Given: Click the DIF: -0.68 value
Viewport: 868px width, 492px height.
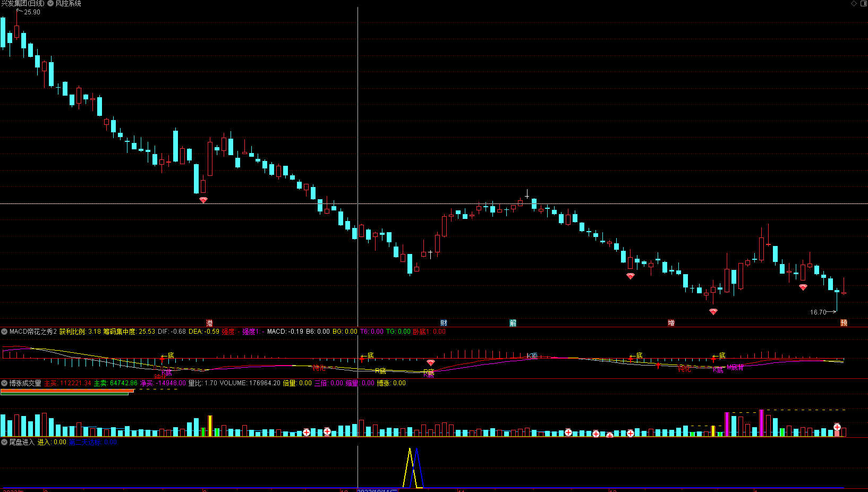Looking at the screenshot, I should pyautogui.click(x=172, y=332).
